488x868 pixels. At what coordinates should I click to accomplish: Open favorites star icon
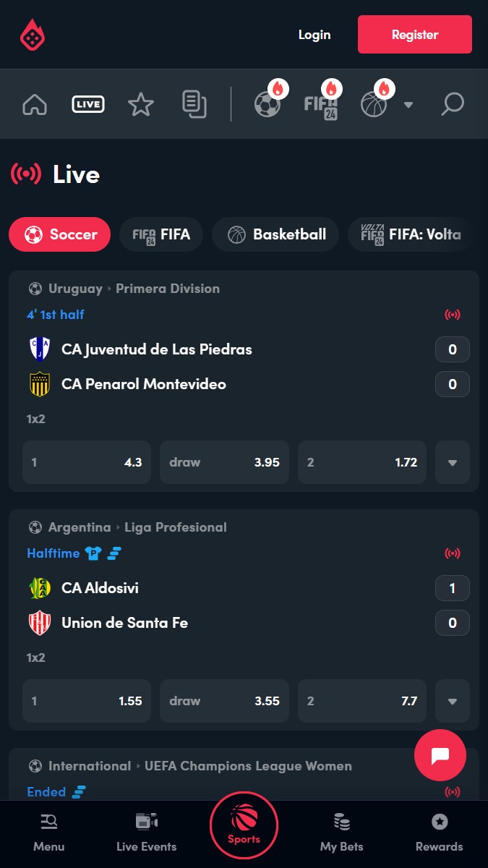pos(141,105)
